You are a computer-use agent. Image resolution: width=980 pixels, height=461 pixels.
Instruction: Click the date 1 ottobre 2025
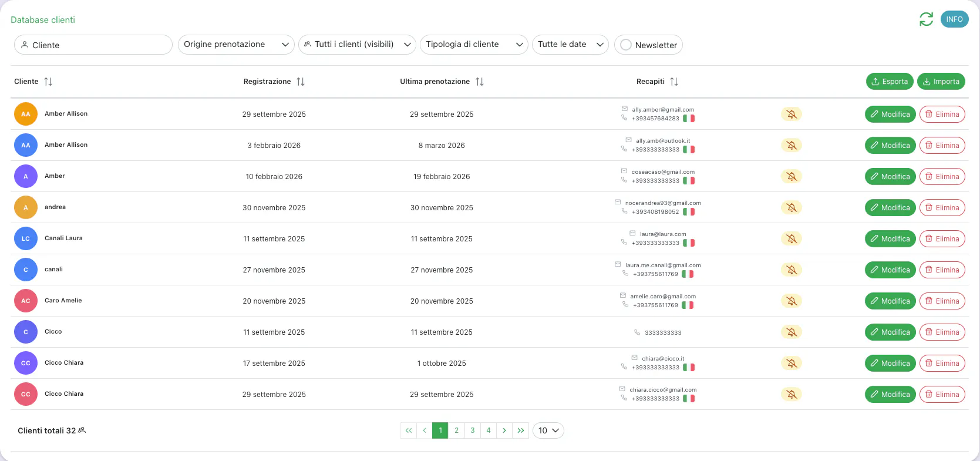(x=442, y=364)
